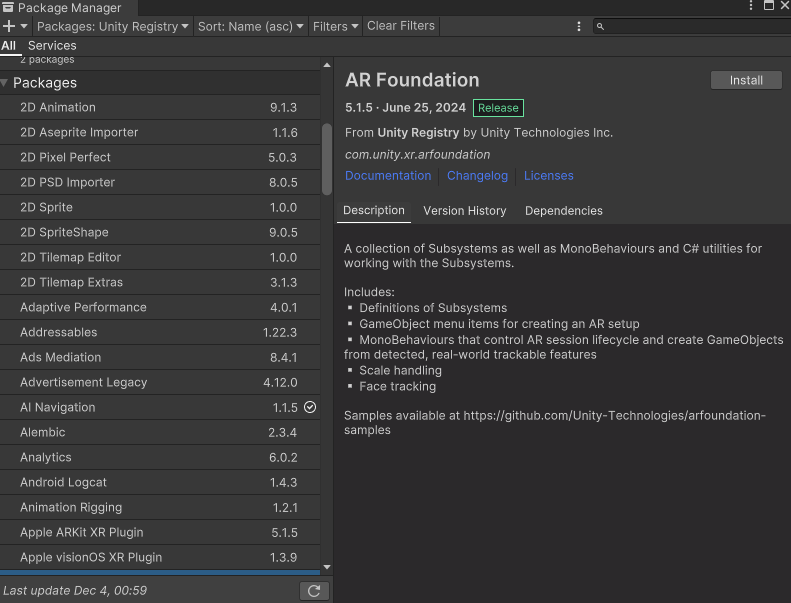Open the Sort: Name (asc) dropdown
791x603 pixels.
[x=250, y=27]
